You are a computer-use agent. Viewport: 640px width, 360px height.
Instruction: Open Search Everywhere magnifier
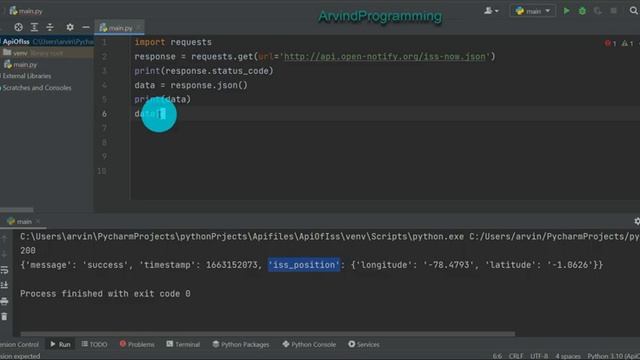click(x=633, y=11)
